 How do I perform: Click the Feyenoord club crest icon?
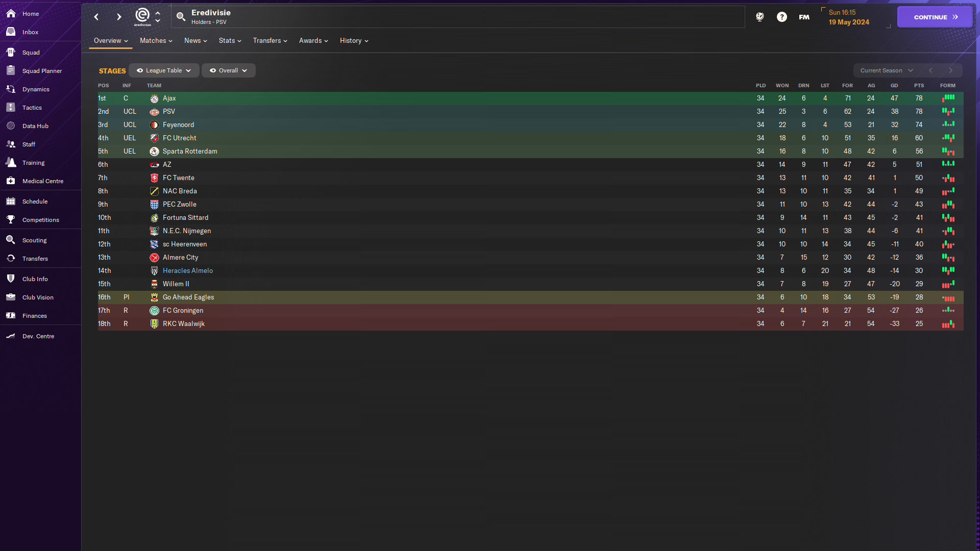(x=154, y=124)
